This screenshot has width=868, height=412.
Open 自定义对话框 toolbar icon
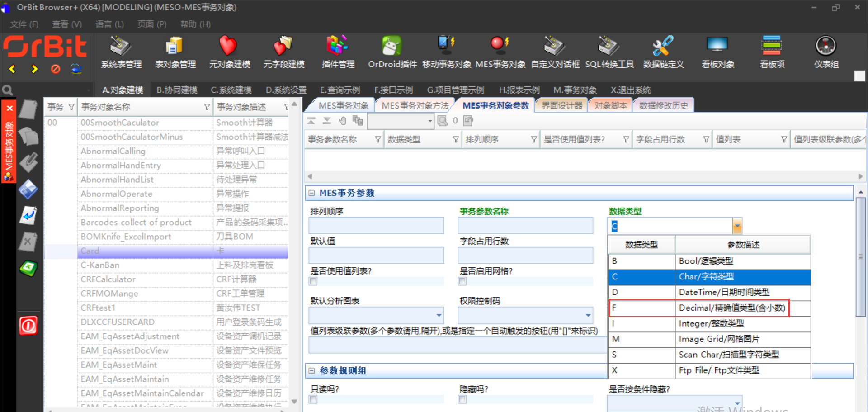[554, 46]
